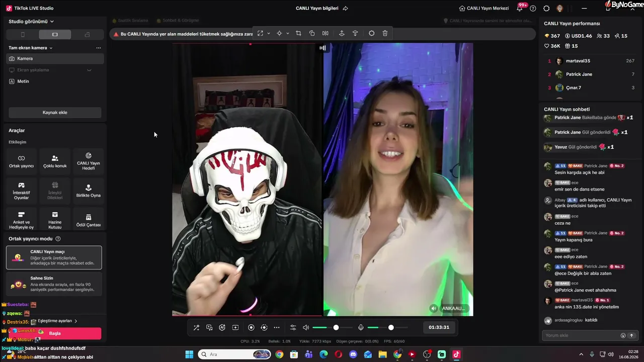
Task: Mute the speaker output
Action: 306,327
